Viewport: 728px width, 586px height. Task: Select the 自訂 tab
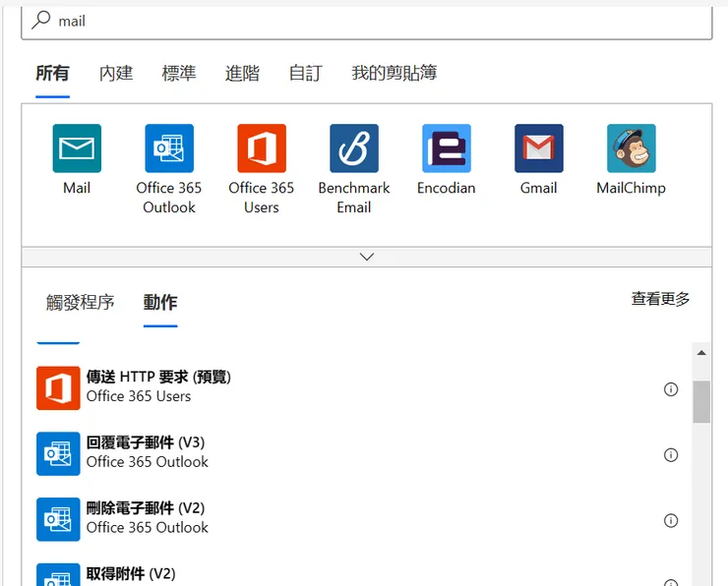pos(305,74)
